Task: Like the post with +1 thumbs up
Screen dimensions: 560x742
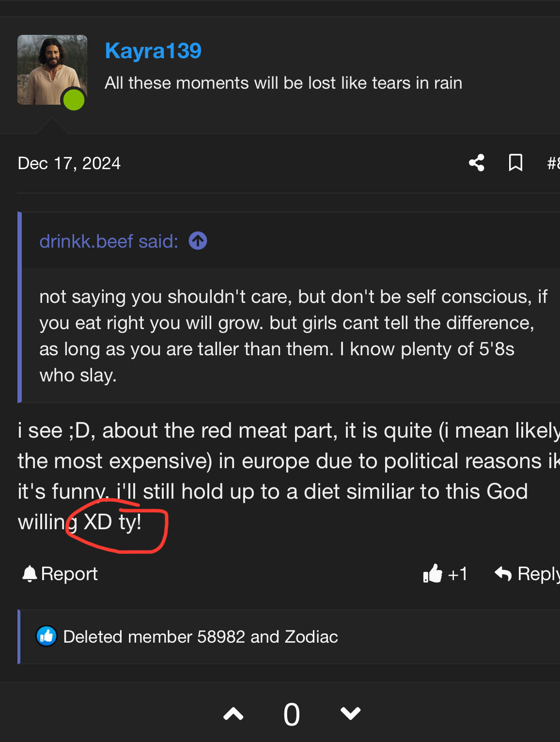Action: pos(445,574)
